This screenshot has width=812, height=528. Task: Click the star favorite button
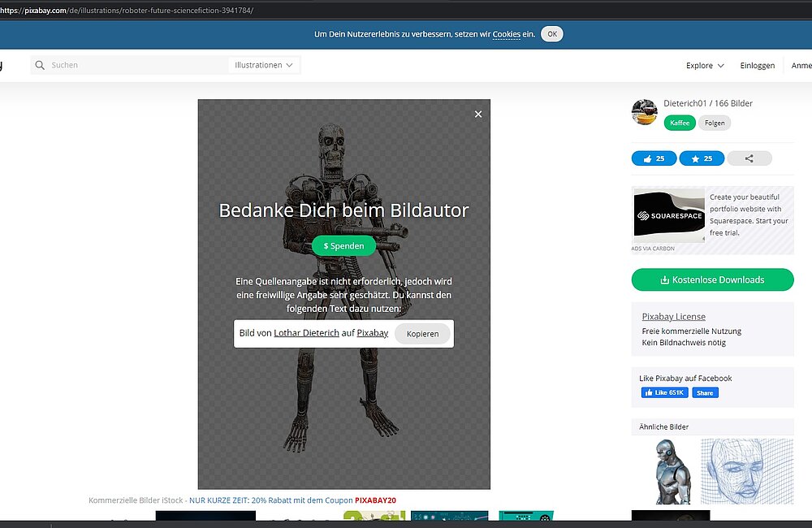point(701,158)
